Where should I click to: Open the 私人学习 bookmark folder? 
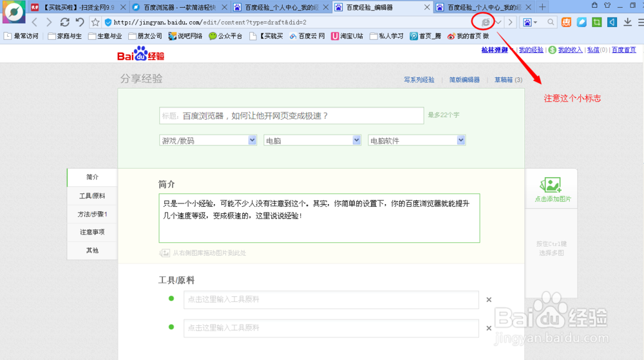click(386, 36)
